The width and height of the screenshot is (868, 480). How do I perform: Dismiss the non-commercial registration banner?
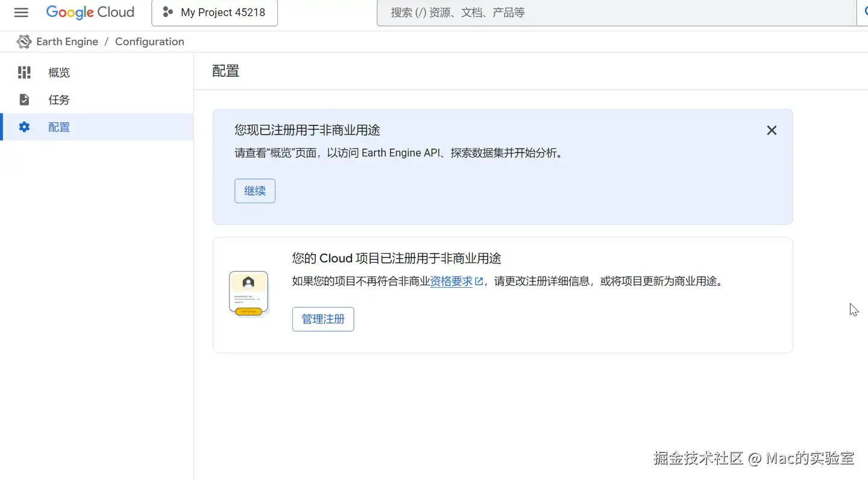point(772,130)
